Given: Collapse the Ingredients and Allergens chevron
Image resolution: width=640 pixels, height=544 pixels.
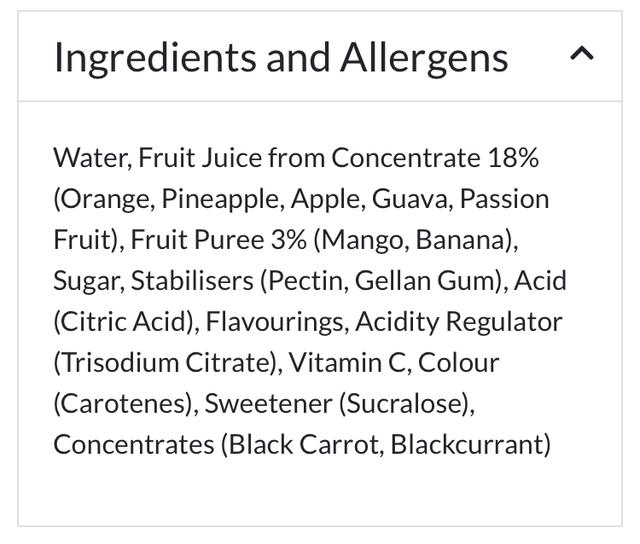Looking at the screenshot, I should pos(582,56).
